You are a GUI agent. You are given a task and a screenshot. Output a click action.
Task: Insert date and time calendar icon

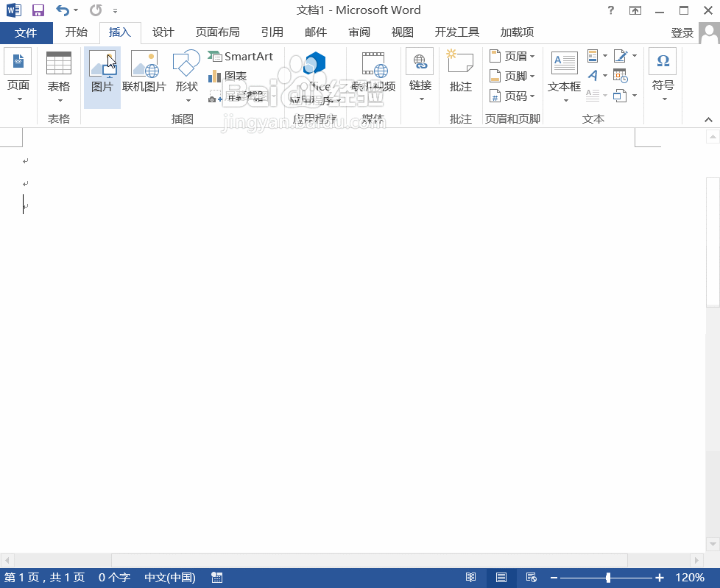(x=620, y=76)
